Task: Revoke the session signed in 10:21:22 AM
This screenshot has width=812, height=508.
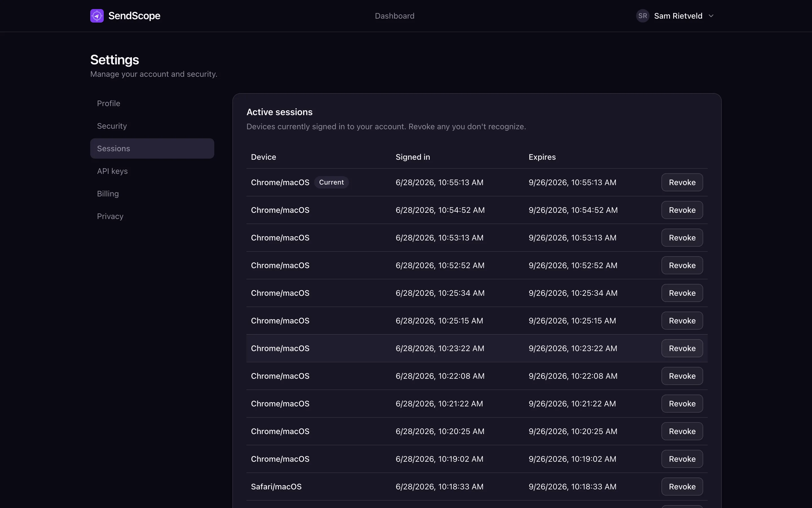Action: click(682, 404)
